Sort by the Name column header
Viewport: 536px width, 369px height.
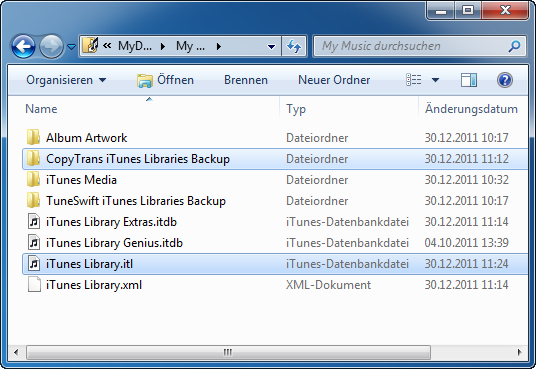tap(41, 109)
